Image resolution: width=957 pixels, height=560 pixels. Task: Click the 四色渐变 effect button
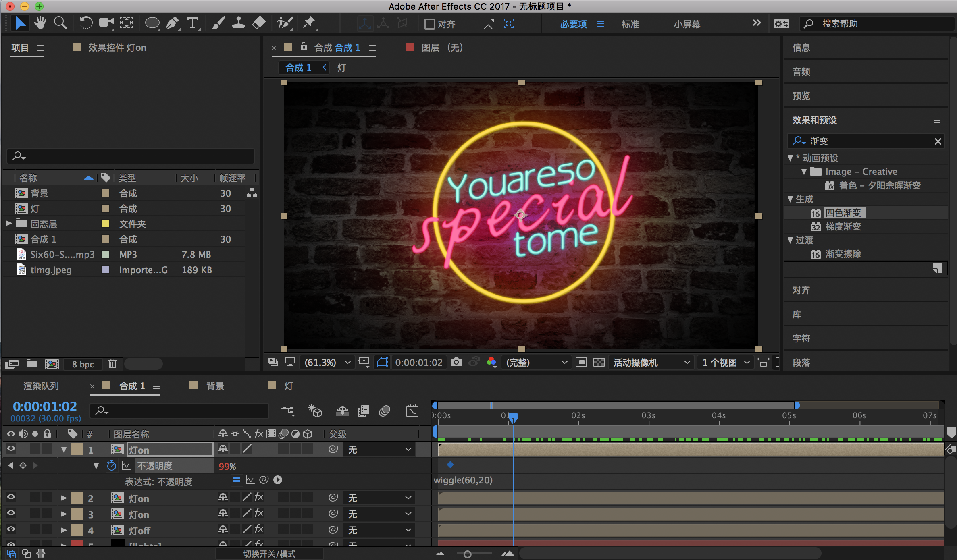842,214
